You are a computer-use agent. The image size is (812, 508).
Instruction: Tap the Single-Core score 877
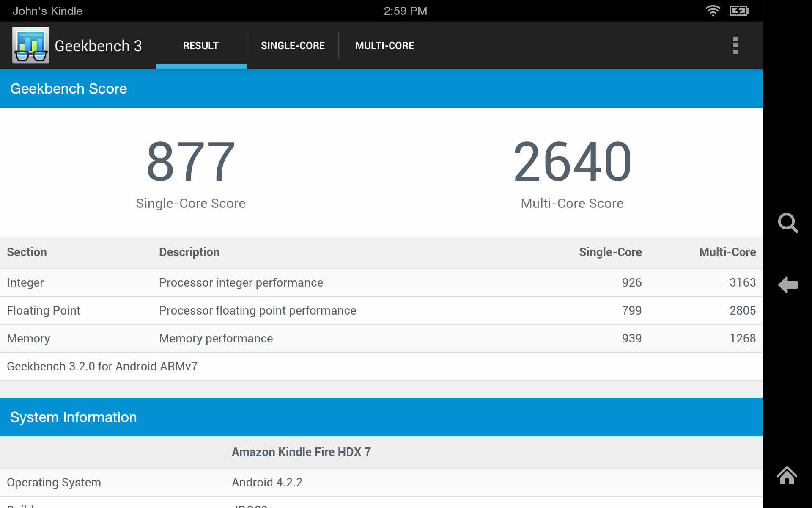tap(190, 161)
